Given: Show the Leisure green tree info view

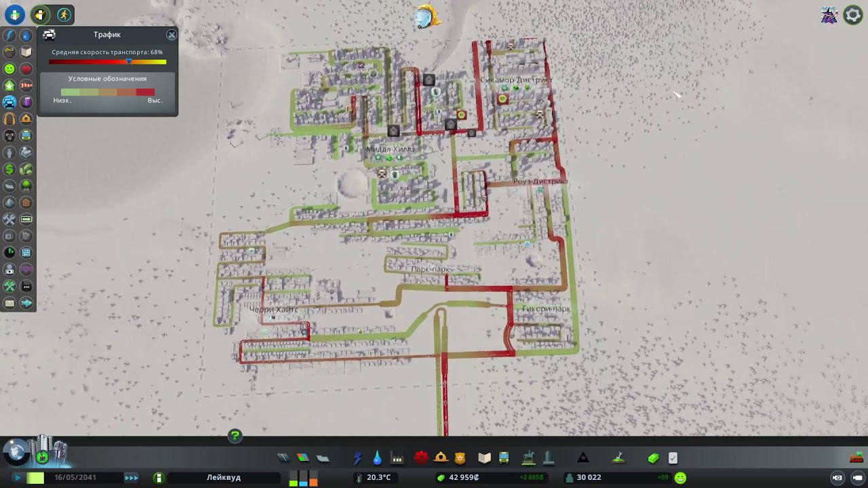Looking at the screenshot, I should click(x=26, y=186).
